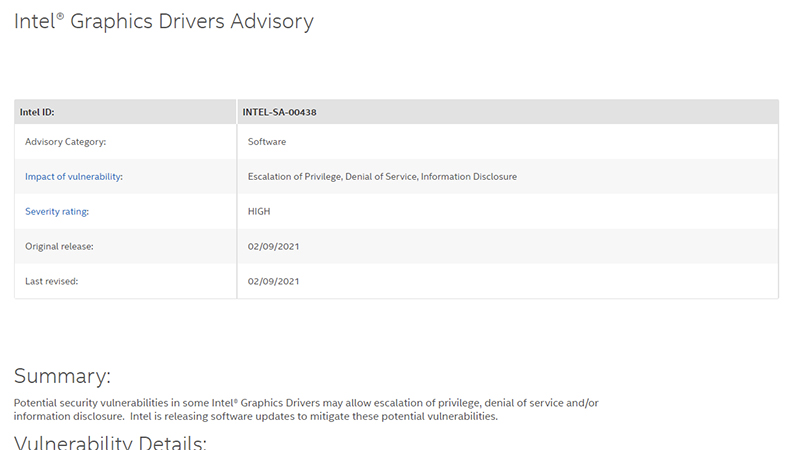
Task: Click Information Disclosure in the impact row
Action: pyautogui.click(x=469, y=177)
